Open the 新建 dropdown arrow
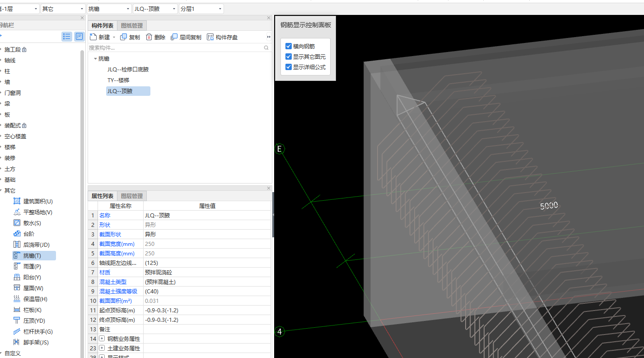This screenshot has width=644, height=358. pos(114,38)
